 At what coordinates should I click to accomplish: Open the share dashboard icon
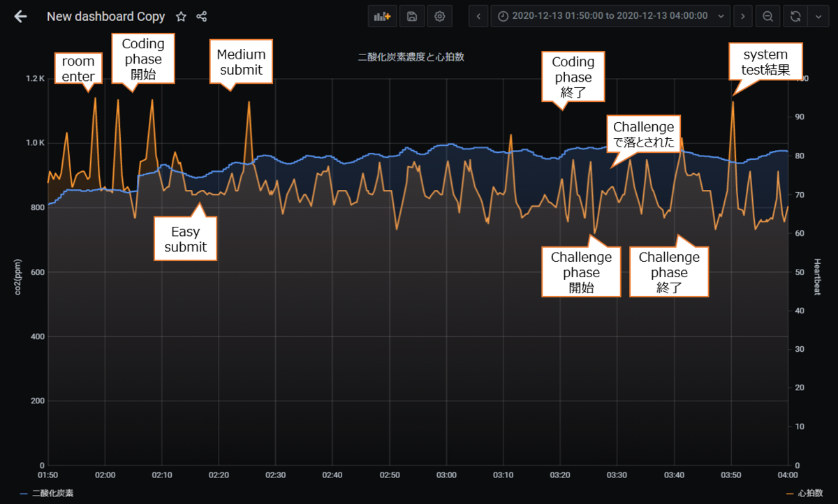[x=202, y=16]
